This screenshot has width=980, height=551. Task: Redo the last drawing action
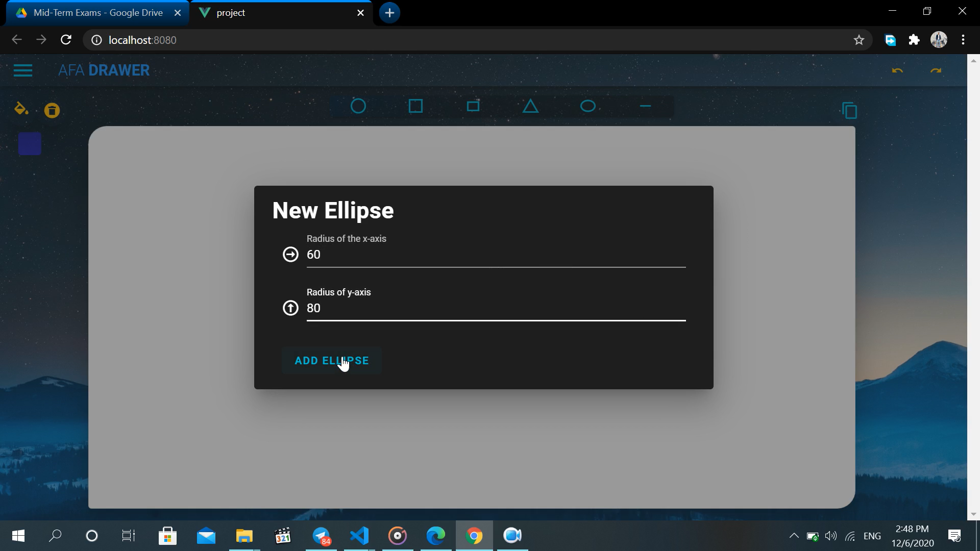(936, 70)
